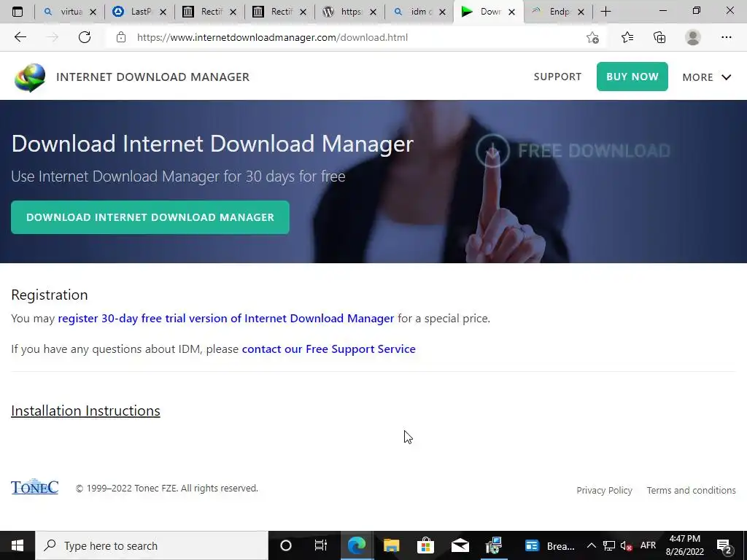The width and height of the screenshot is (747, 560).
Task: Open Task View in the taskbar
Action: [x=321, y=545]
